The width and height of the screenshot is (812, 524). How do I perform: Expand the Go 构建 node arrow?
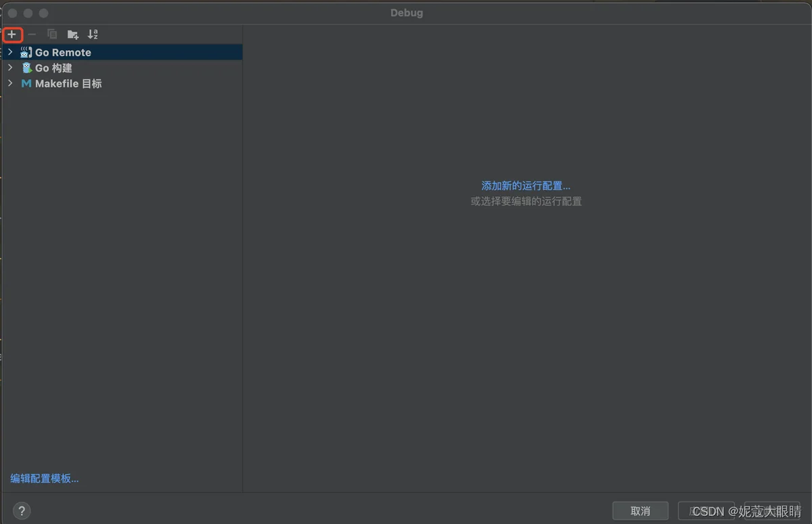(10, 68)
